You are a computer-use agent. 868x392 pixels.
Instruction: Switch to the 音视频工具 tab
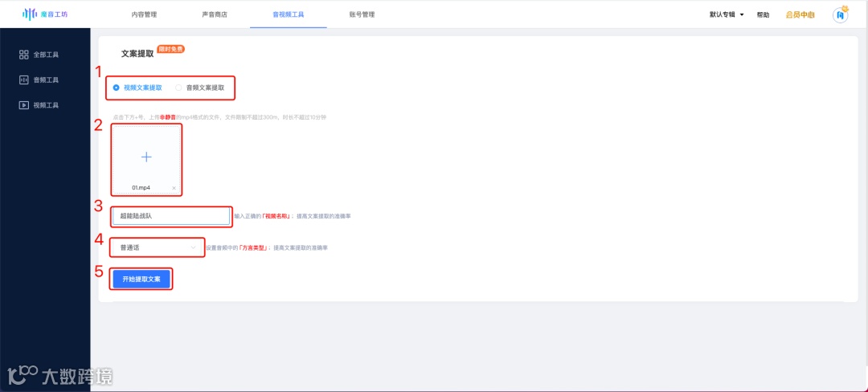[289, 14]
